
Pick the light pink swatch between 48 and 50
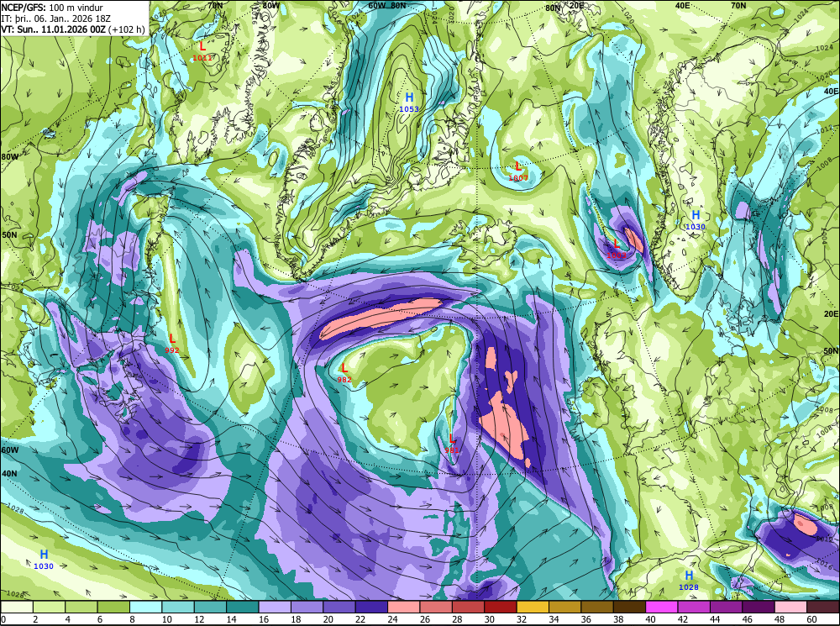(x=790, y=607)
